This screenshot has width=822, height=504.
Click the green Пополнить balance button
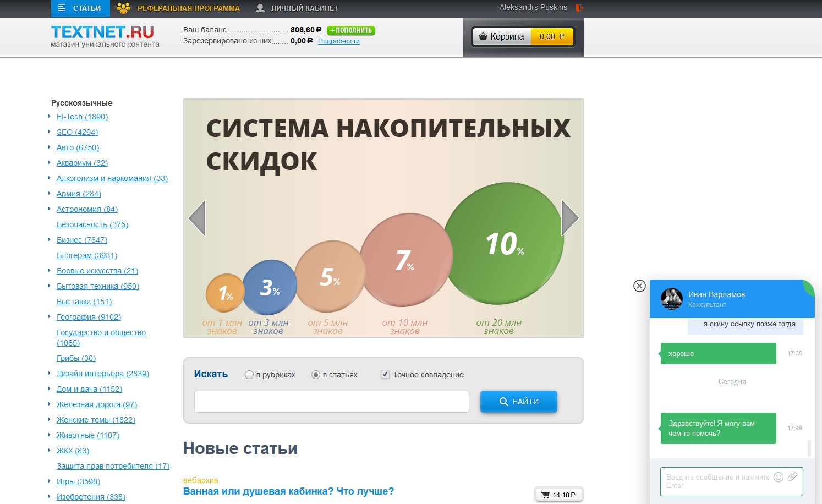click(351, 30)
